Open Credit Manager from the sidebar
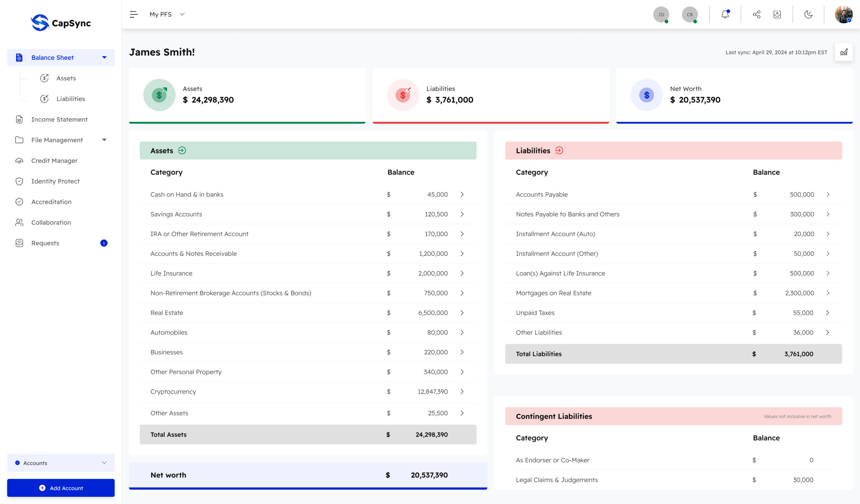 pos(54,161)
